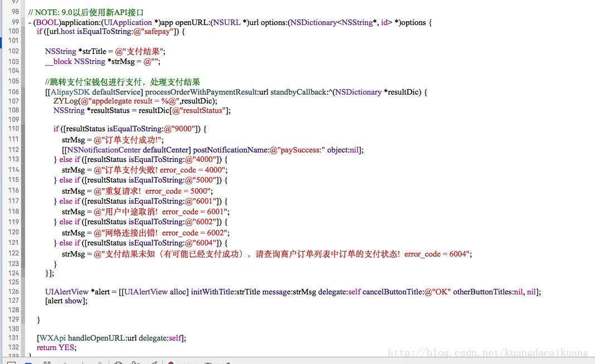Click the string @"6004" on line 121
The width and height of the screenshot is (595, 364).
201,243
